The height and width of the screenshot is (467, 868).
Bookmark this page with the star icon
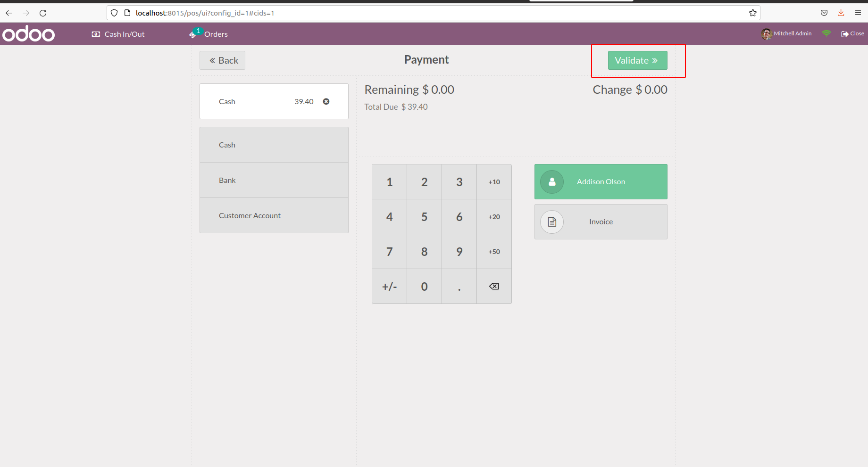pyautogui.click(x=753, y=13)
